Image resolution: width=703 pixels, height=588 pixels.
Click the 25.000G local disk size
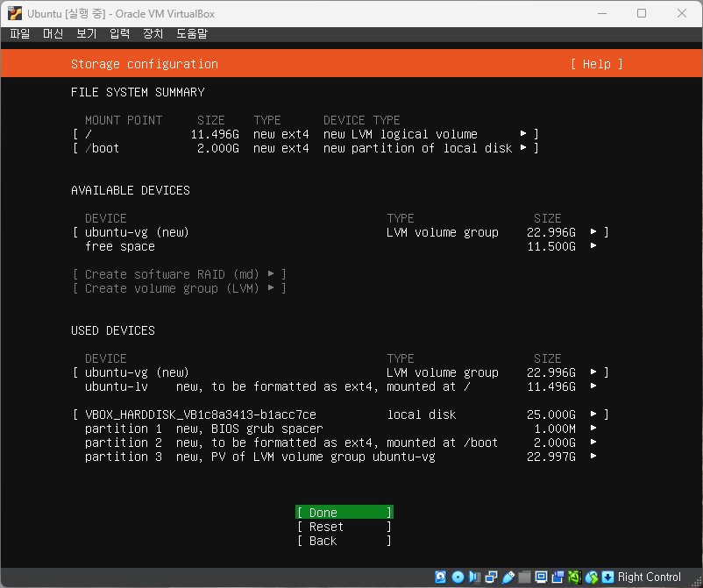pyautogui.click(x=551, y=414)
